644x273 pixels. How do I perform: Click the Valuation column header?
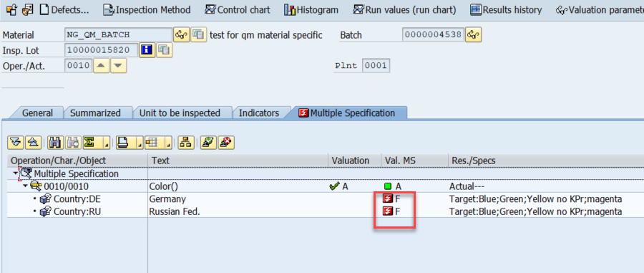click(354, 161)
